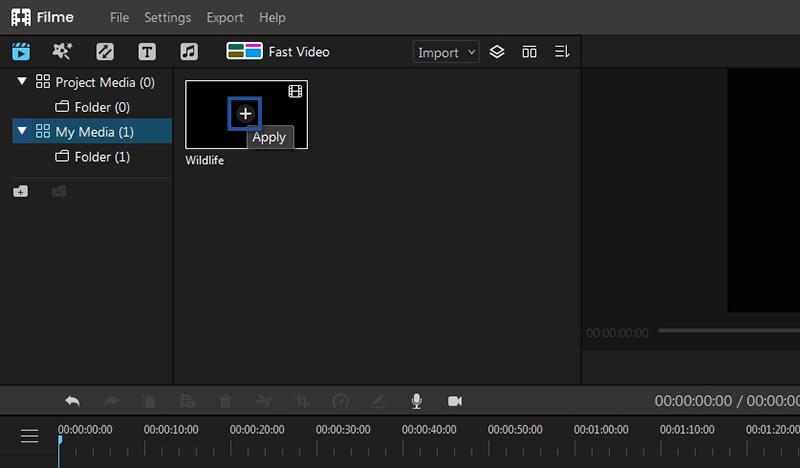Click the Fast Video button

coord(279,52)
